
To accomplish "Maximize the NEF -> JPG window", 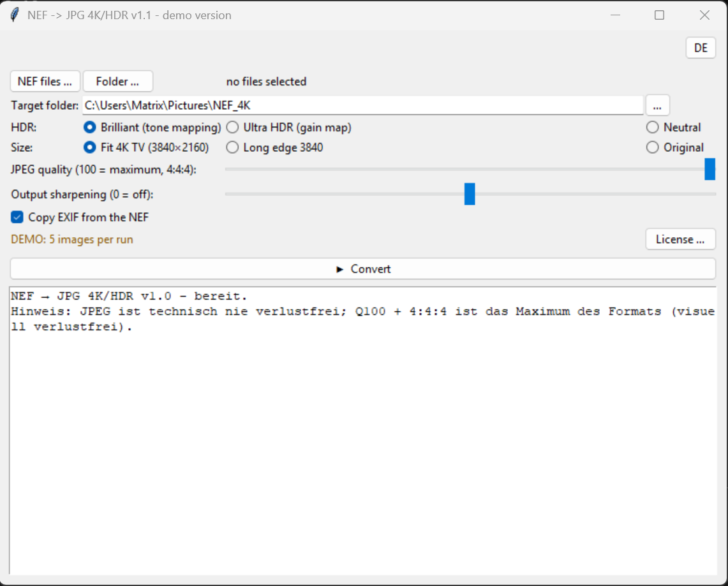I will click(659, 15).
